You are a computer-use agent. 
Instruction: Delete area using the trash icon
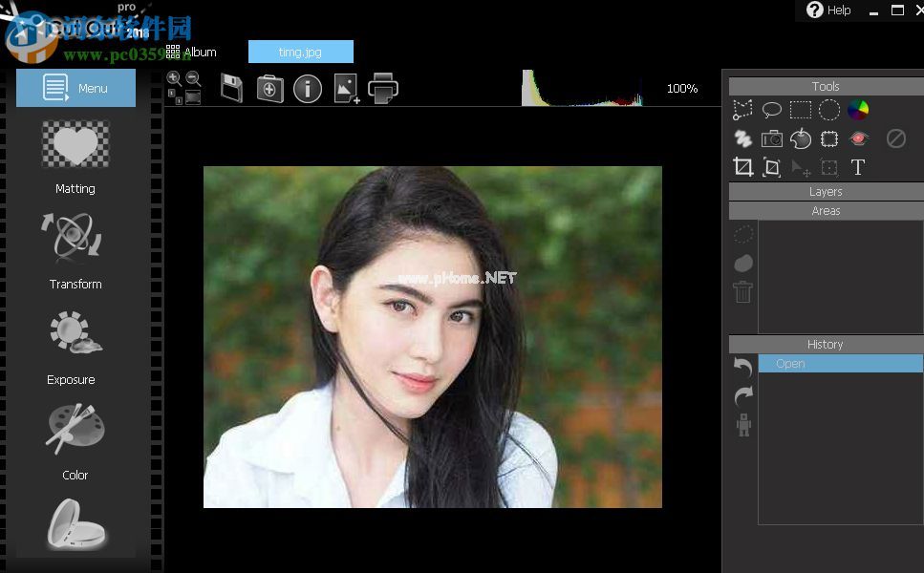742,292
